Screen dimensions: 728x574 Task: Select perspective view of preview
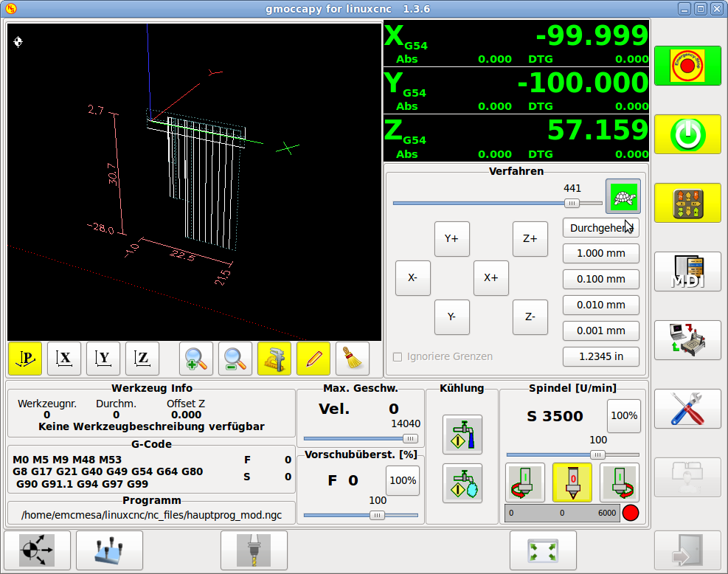pos(25,359)
